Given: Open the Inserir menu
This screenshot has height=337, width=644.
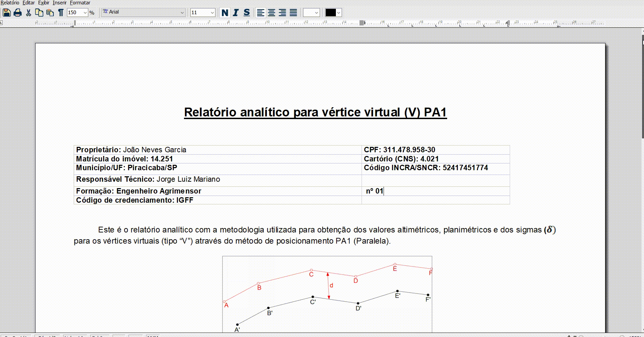Looking at the screenshot, I should (59, 2).
